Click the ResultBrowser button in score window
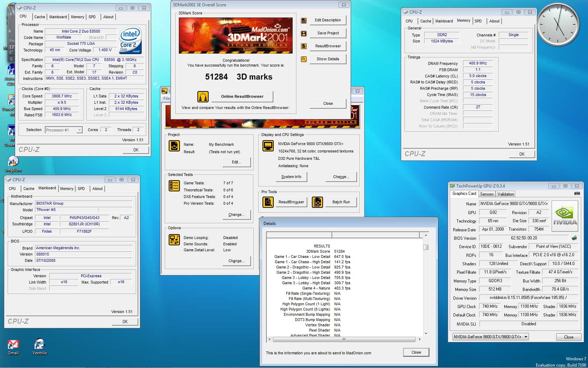588x368 pixels. [328, 46]
